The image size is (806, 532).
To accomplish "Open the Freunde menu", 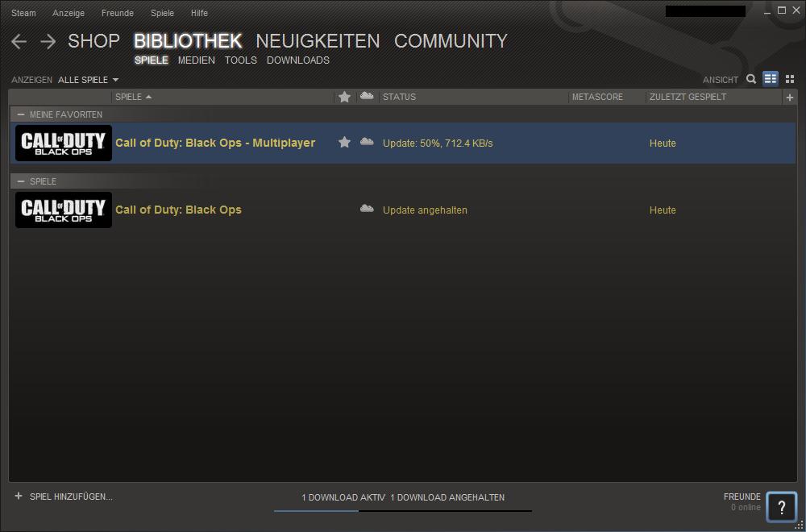I will (x=118, y=13).
